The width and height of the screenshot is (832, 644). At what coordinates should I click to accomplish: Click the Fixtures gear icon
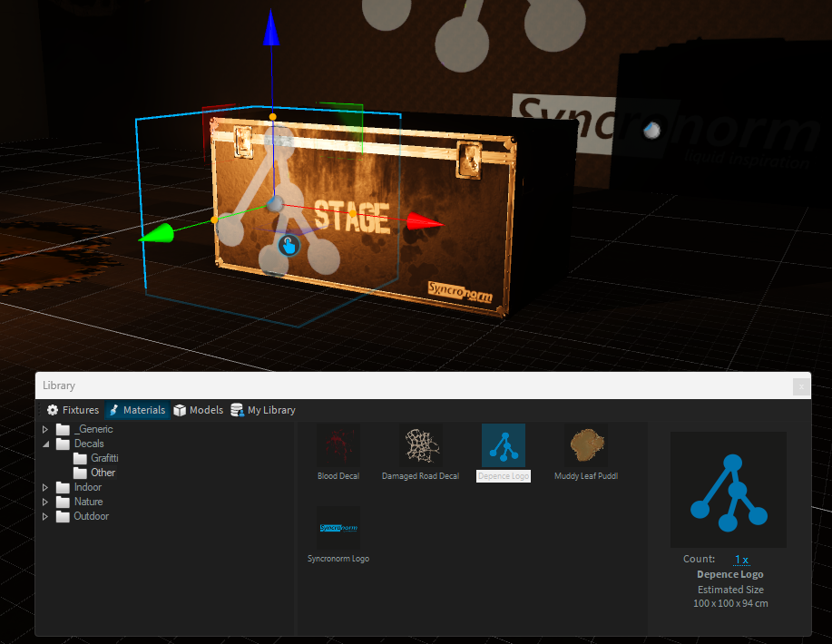pyautogui.click(x=53, y=410)
